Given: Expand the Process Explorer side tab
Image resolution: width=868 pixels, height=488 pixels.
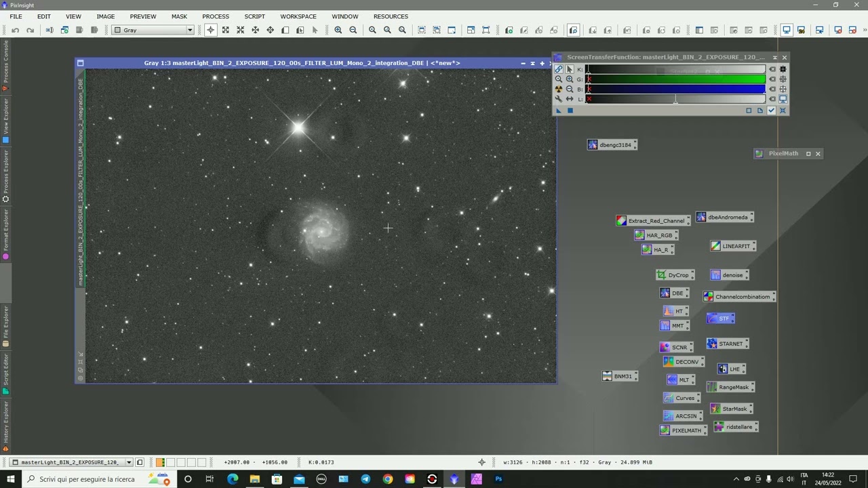Looking at the screenshot, I should (x=6, y=175).
